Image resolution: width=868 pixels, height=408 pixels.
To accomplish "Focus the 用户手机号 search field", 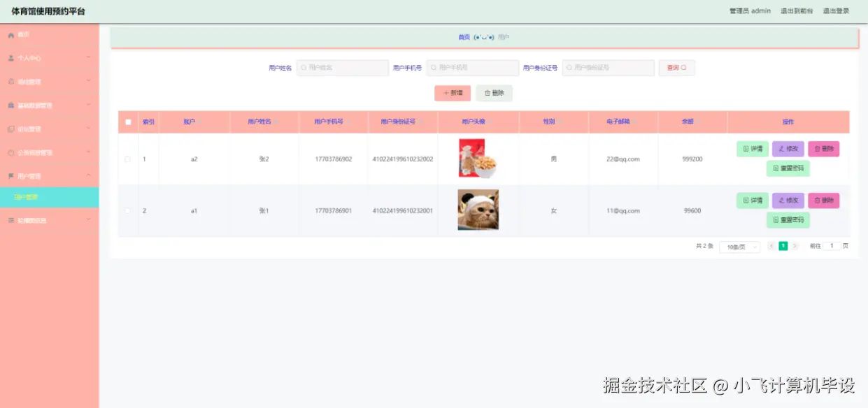I will [x=473, y=68].
